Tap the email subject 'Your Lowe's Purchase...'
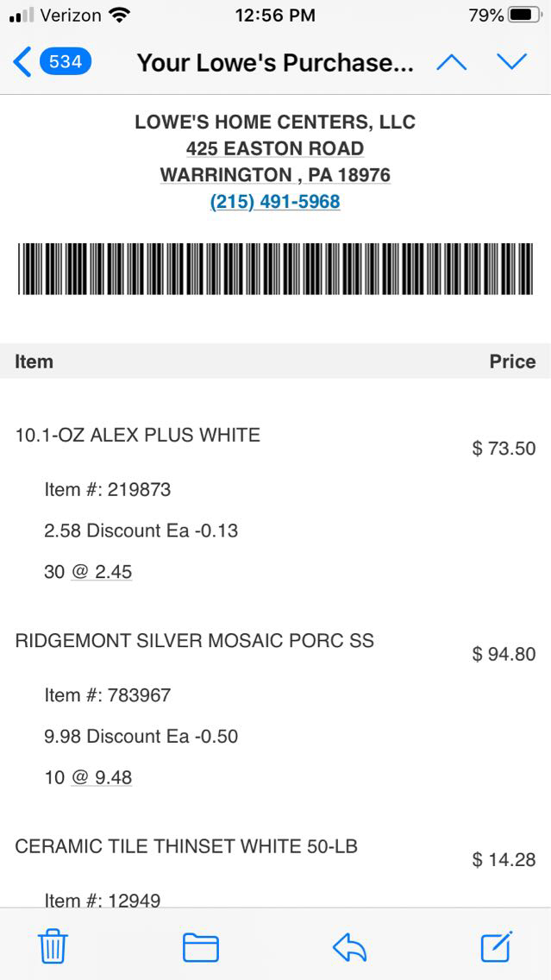The image size is (551, 980). [x=275, y=63]
